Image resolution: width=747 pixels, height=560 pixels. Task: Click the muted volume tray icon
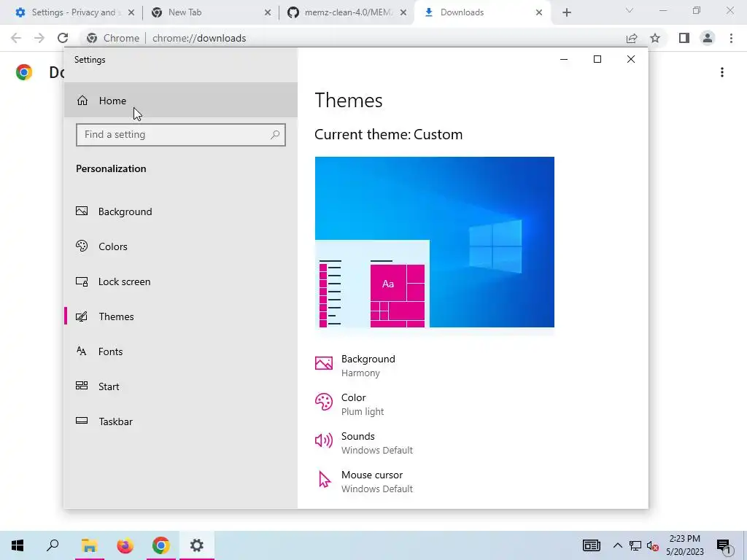click(653, 546)
